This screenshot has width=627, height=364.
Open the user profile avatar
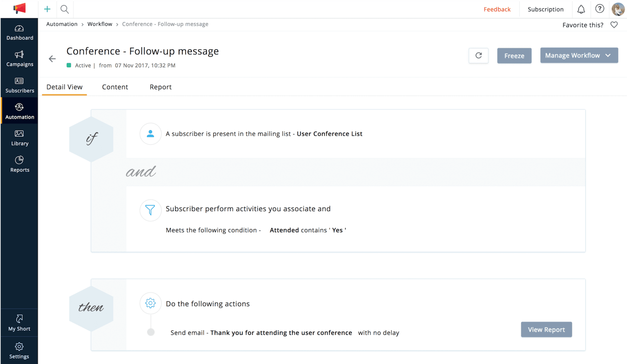pos(618,9)
